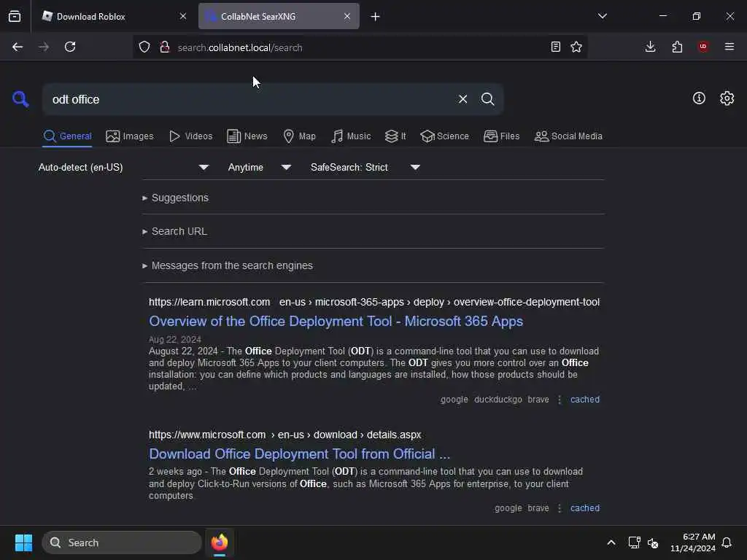Open a new tab with plus button

(x=376, y=17)
